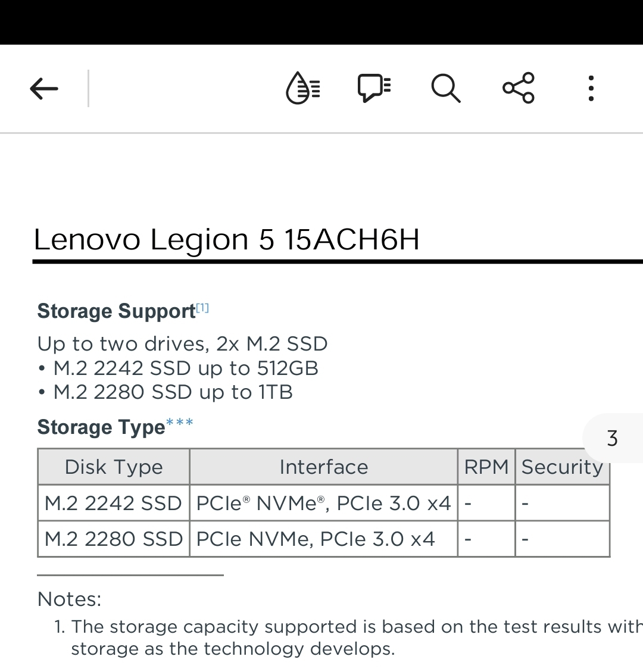Tap the Interface column header
Screen dimensions: 643x672
(323, 467)
